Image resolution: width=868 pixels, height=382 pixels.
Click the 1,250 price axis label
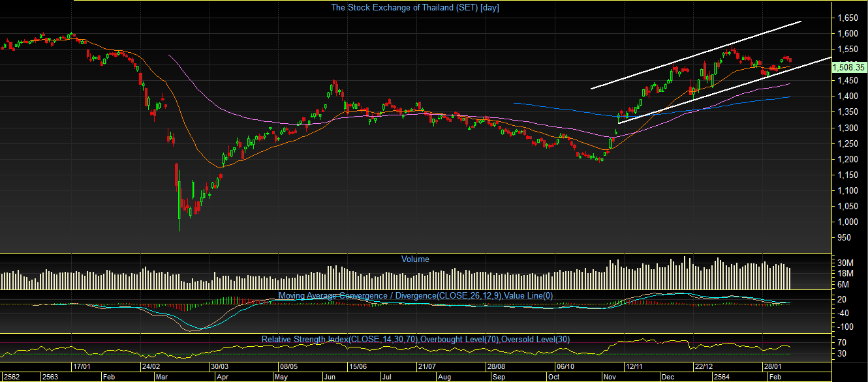pyautogui.click(x=848, y=143)
